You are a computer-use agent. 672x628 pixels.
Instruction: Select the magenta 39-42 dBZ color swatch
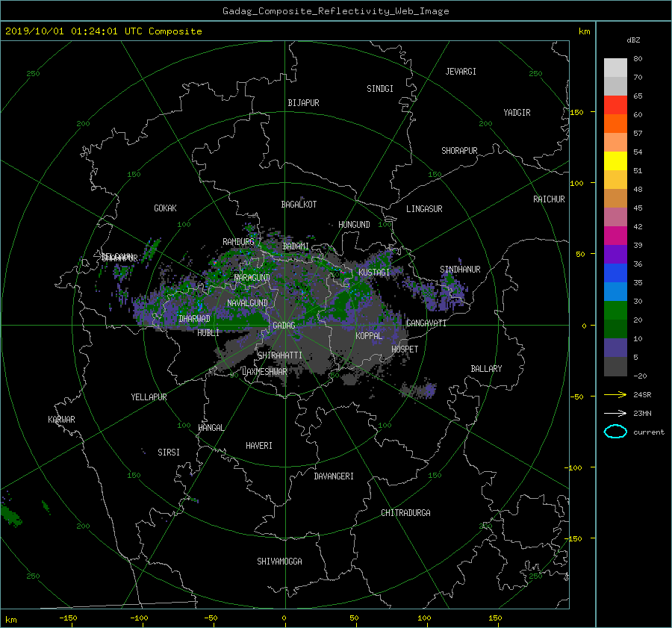coord(615,235)
